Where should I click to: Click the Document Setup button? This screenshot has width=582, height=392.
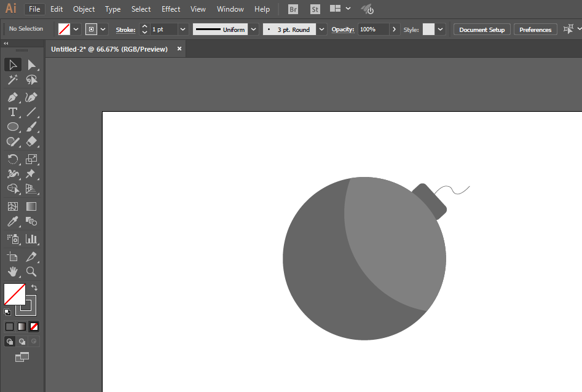point(482,29)
